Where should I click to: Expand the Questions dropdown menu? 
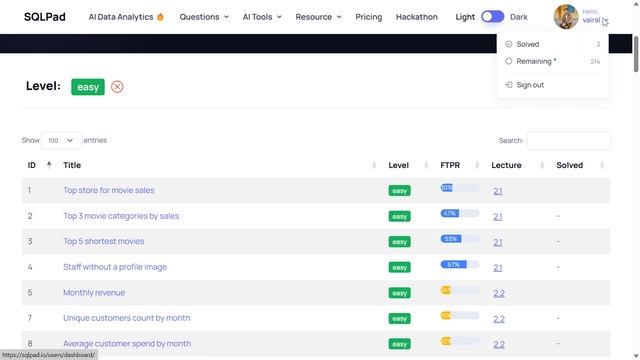(x=204, y=17)
